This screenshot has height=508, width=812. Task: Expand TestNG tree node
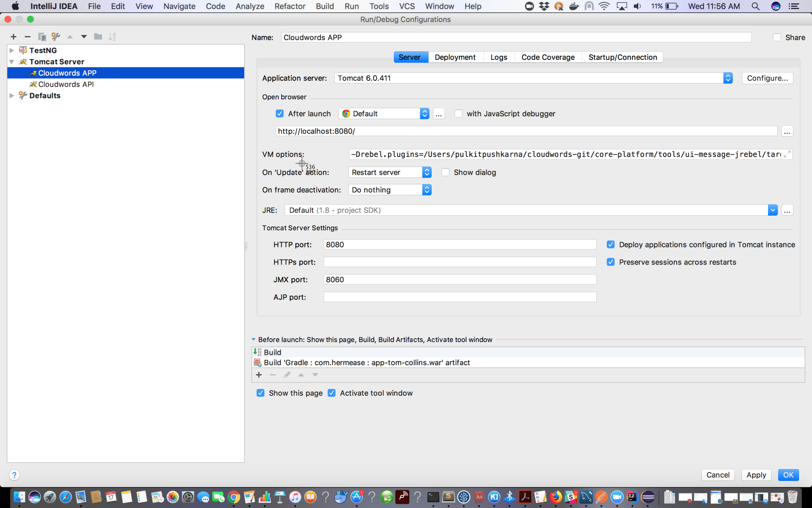click(x=12, y=50)
